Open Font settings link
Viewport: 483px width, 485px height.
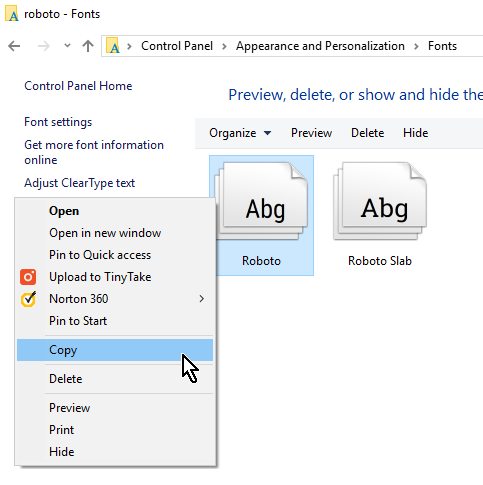(x=58, y=122)
